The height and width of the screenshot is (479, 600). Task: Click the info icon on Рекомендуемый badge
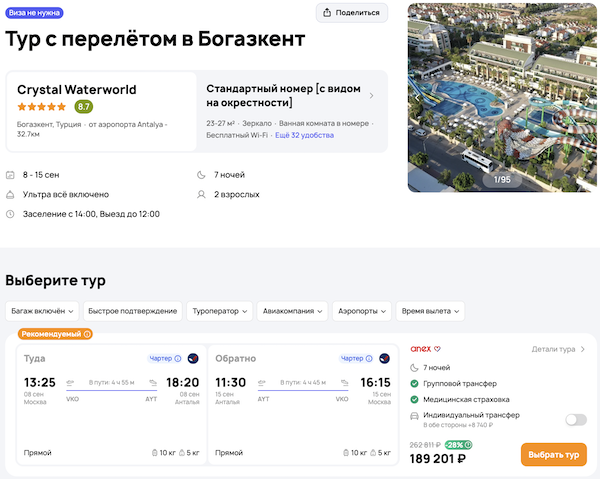point(87,334)
